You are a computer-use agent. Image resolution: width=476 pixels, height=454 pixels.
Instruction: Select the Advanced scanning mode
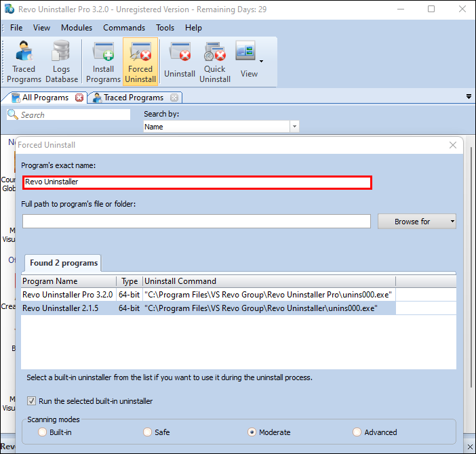pyautogui.click(x=357, y=432)
